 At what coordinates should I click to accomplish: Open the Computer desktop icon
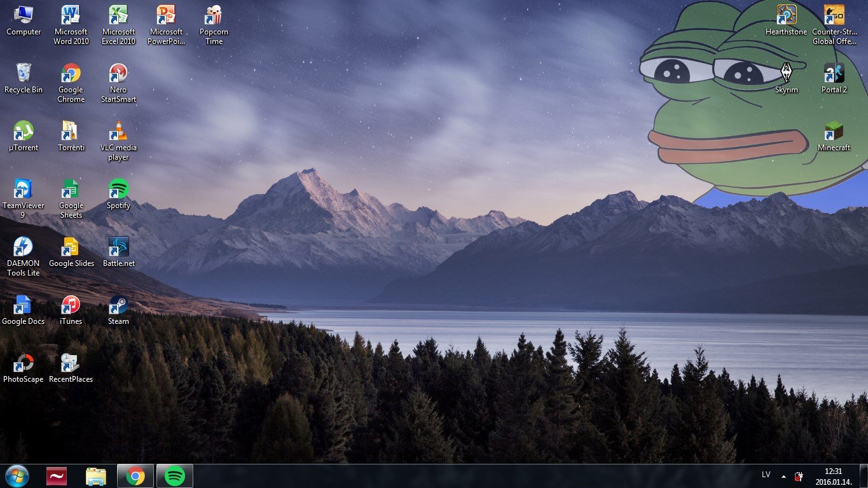(x=24, y=20)
